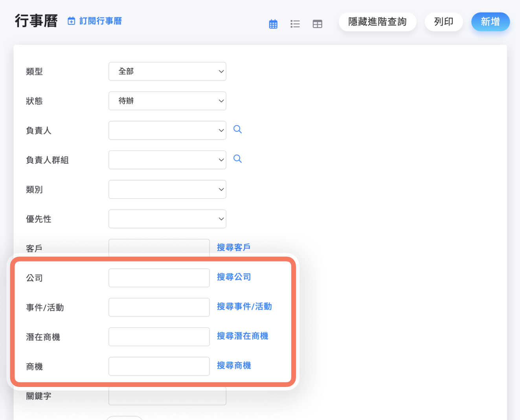Switch to table view using the grid icon
Screen dimensions: 520x420
(318, 24)
